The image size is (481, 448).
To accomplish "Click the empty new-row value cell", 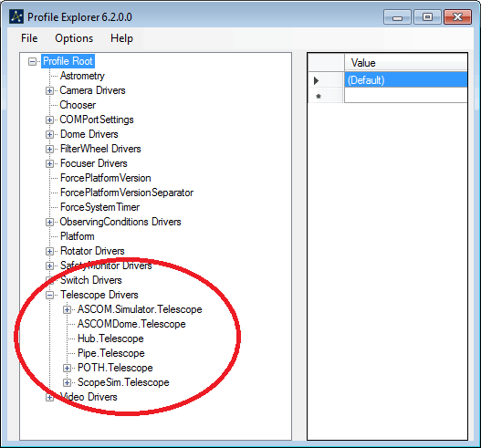I will click(x=405, y=96).
